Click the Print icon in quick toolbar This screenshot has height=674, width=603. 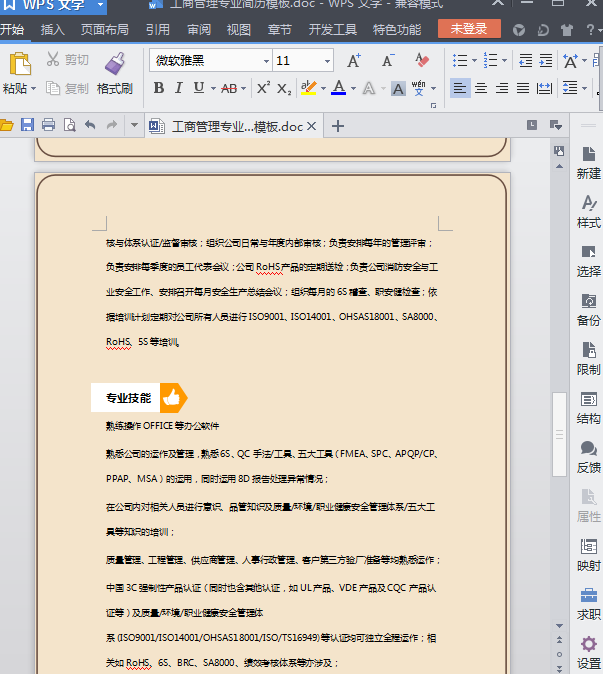pyautogui.click(x=48, y=125)
